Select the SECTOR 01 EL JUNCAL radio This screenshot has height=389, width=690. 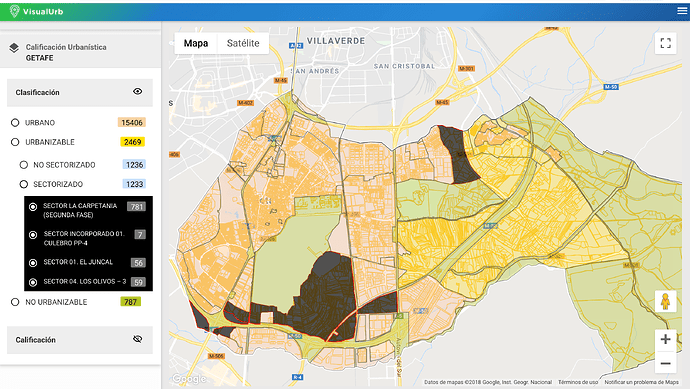33,263
